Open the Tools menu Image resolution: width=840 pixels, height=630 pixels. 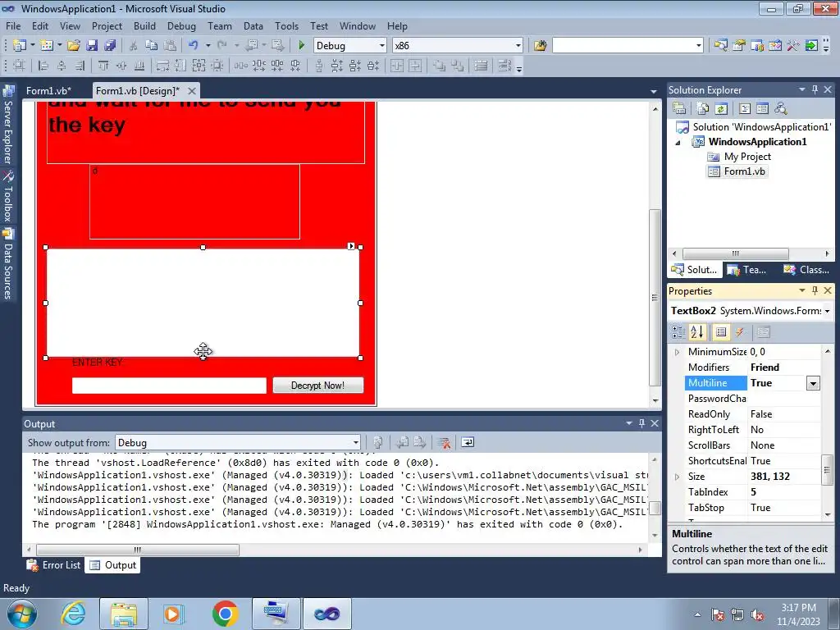click(286, 25)
